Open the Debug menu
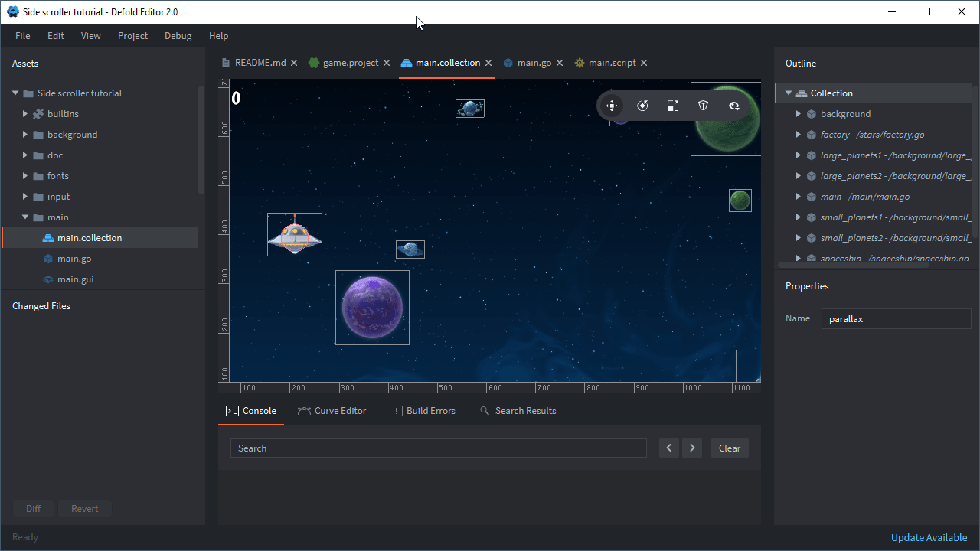This screenshot has width=980, height=551. tap(178, 35)
